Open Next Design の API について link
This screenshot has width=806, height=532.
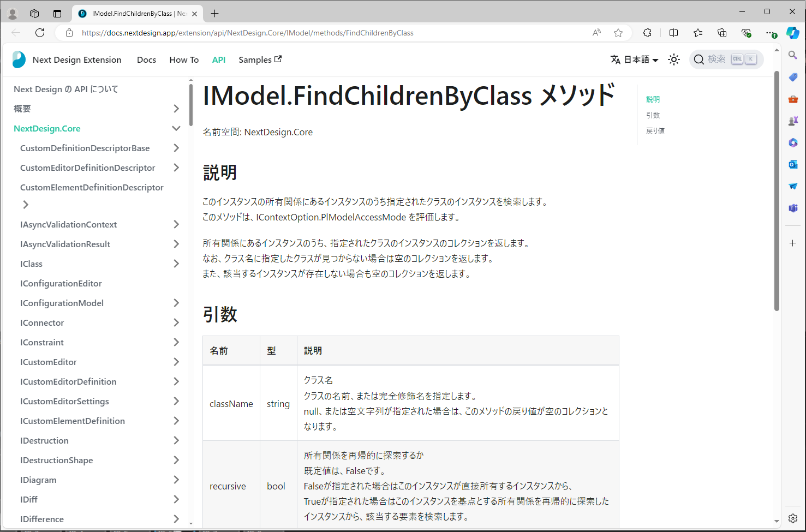pyautogui.click(x=66, y=89)
